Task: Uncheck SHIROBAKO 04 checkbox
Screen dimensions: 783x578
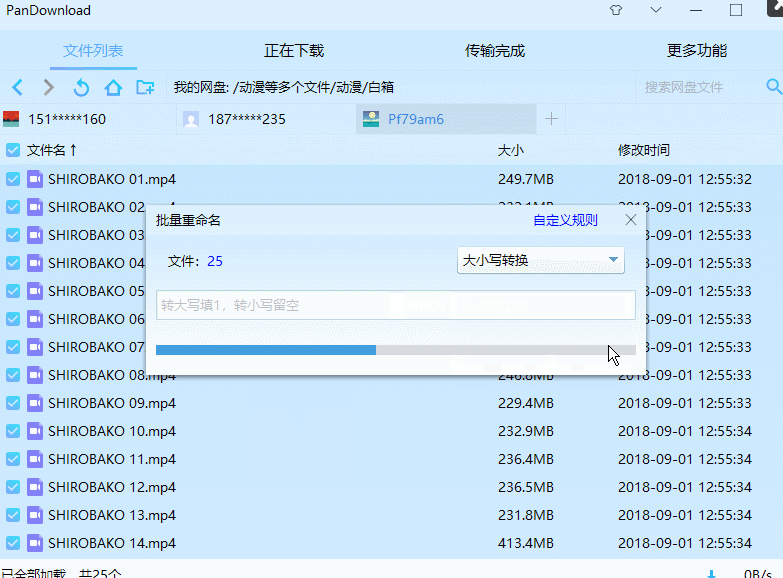Action: coord(13,263)
